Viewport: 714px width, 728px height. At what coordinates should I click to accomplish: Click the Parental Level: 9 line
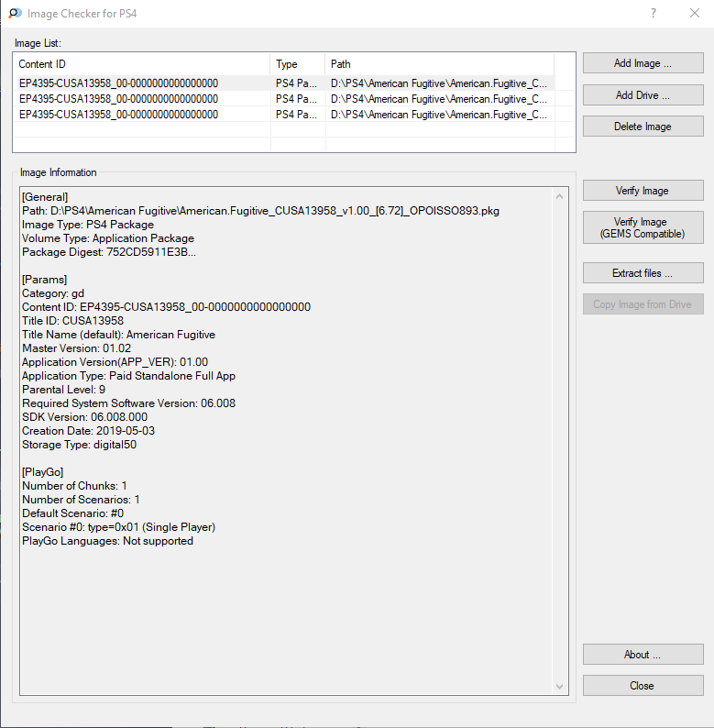click(63, 390)
